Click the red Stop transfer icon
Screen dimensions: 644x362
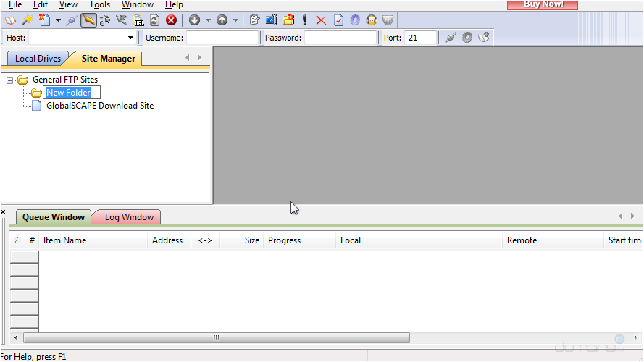pyautogui.click(x=171, y=20)
